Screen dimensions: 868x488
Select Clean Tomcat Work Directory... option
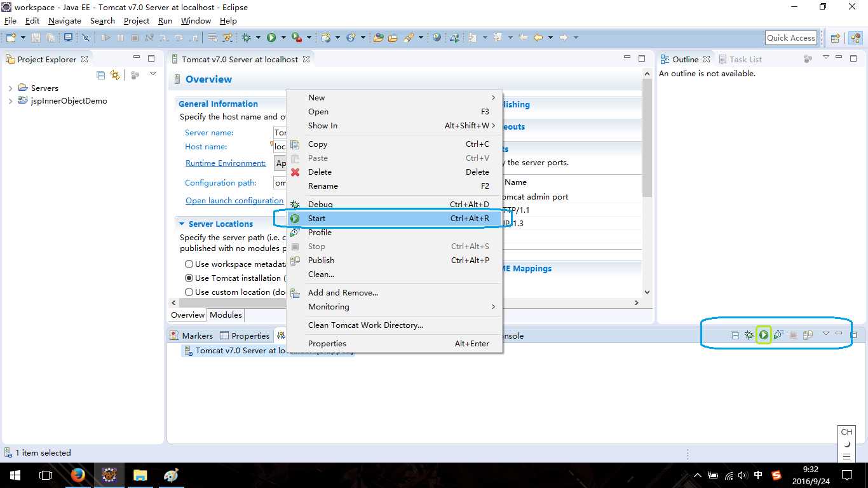(395, 325)
